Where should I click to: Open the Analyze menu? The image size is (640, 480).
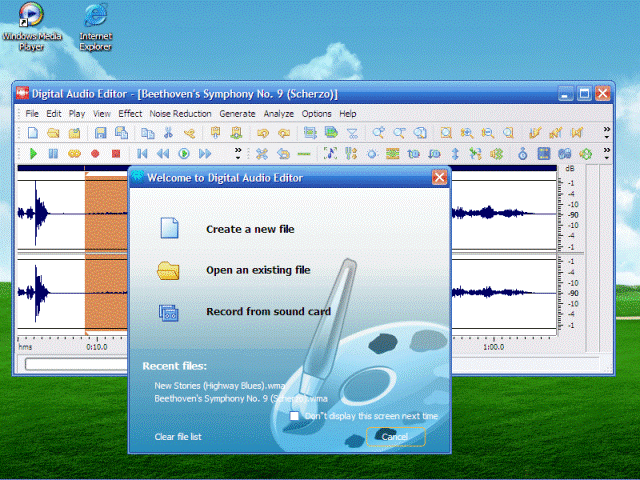279,113
